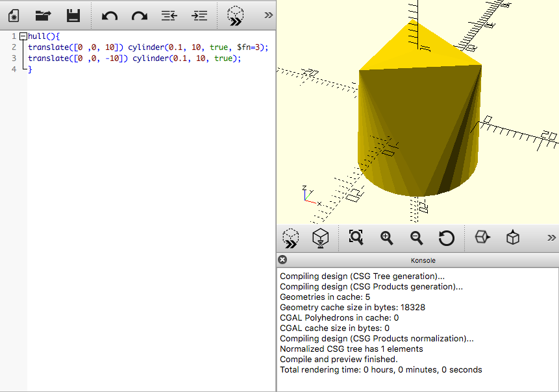Click 'Geometries in cache: 5' console line

click(325, 297)
